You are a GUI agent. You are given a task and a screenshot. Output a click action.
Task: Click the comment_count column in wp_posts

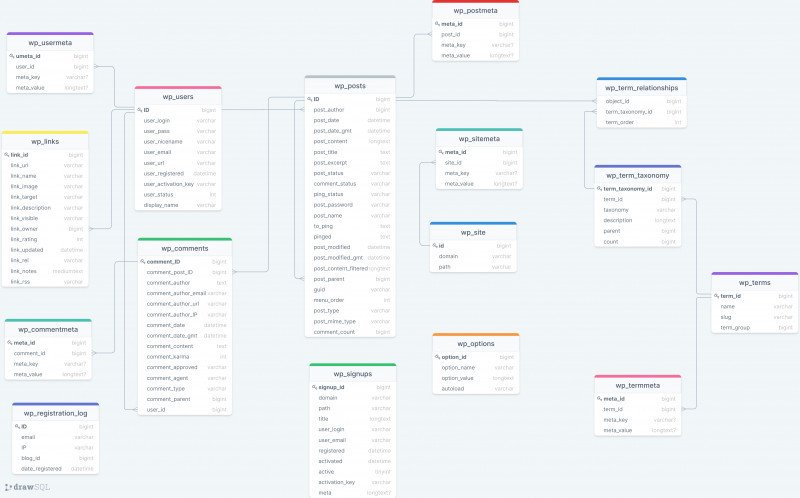click(x=350, y=332)
